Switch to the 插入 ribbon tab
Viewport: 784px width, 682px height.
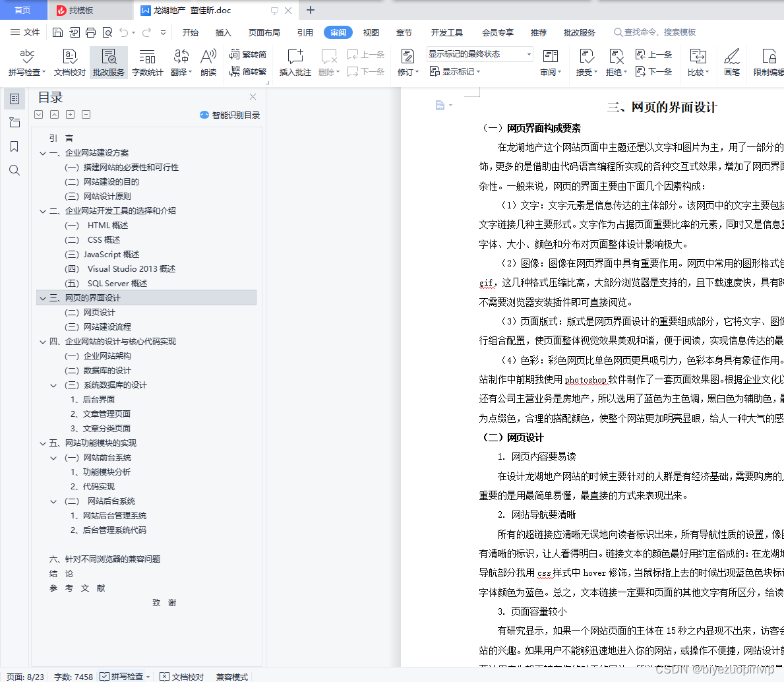[223, 32]
